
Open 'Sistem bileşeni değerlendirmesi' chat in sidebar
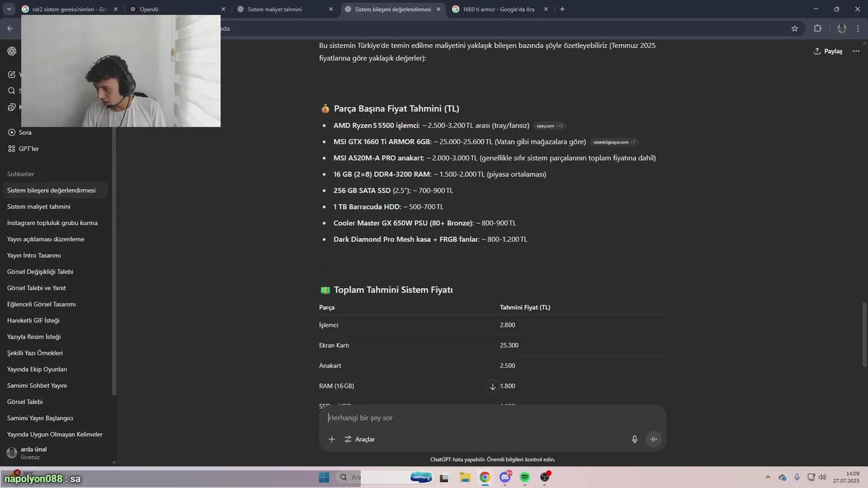pos(56,190)
